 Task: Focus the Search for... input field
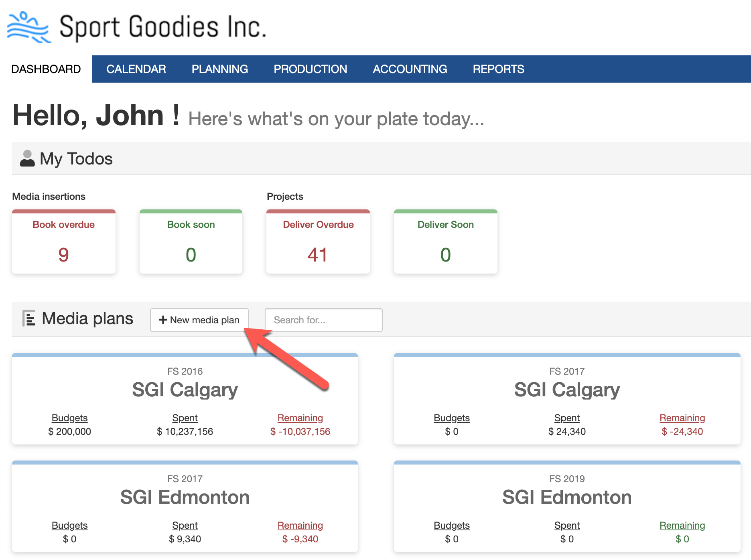tap(323, 320)
